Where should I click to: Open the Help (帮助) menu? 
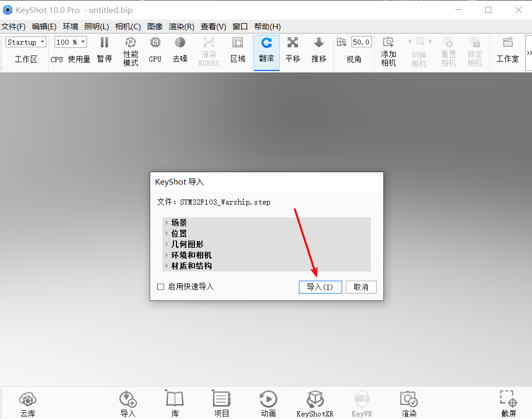click(268, 26)
